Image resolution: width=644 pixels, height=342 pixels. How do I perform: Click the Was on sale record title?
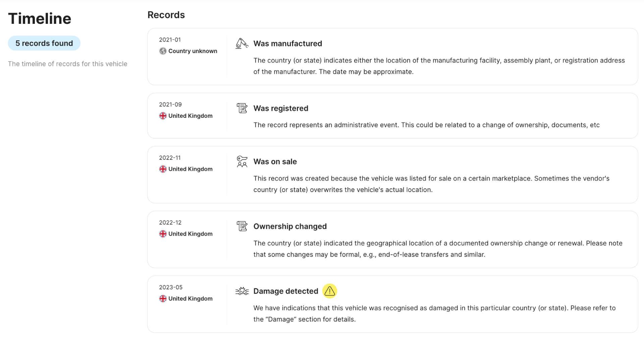point(275,161)
